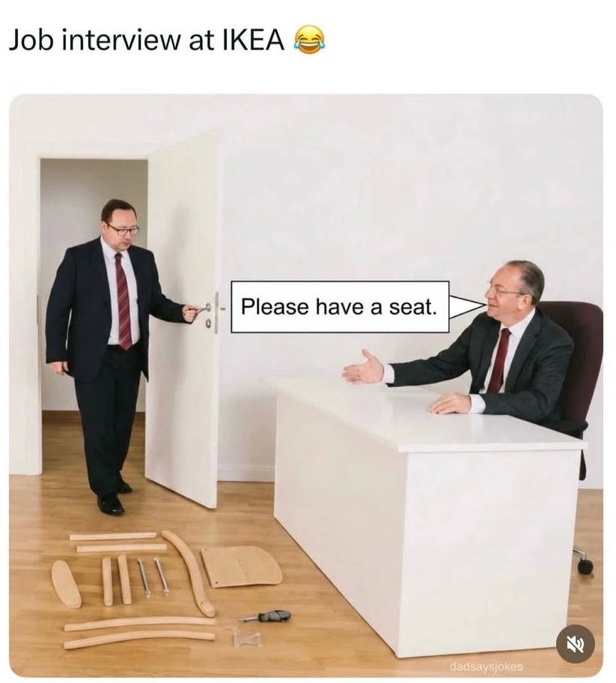Click the office chair caster wheel

tap(585, 566)
